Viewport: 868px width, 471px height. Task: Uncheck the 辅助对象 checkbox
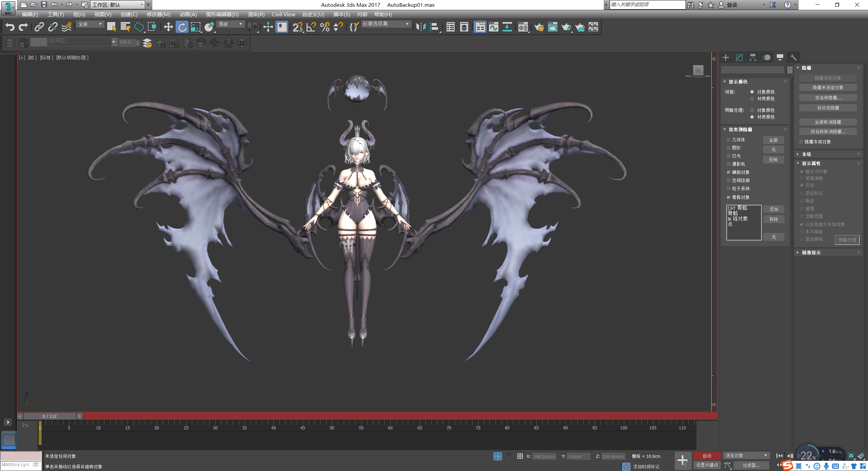click(728, 172)
